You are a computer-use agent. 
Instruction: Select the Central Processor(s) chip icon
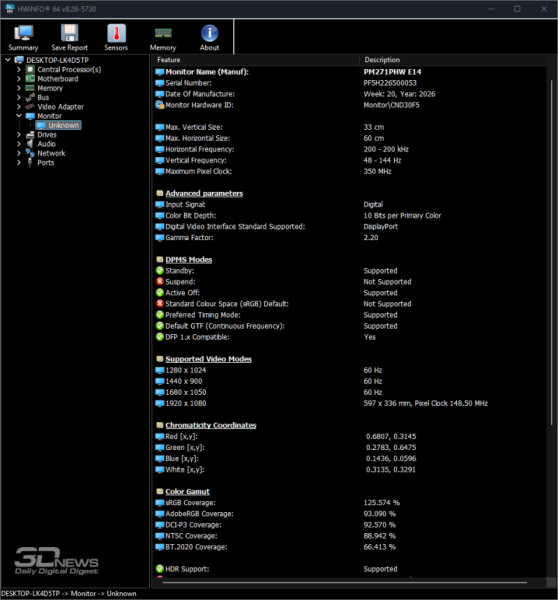click(x=30, y=69)
